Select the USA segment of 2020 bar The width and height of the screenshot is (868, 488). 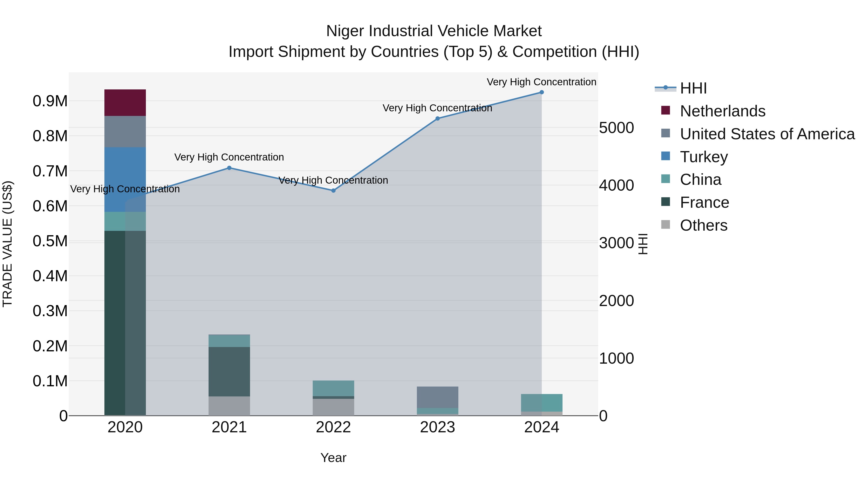pos(125,132)
